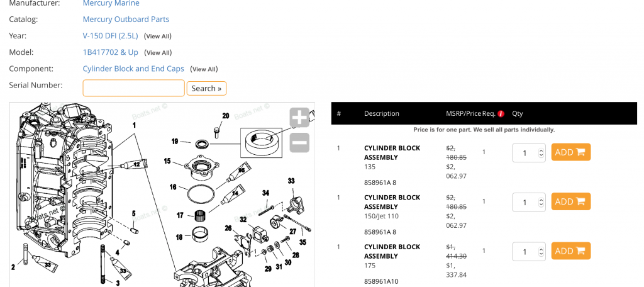644x287 pixels.
Task: View all options next to Component
Action: (x=204, y=69)
